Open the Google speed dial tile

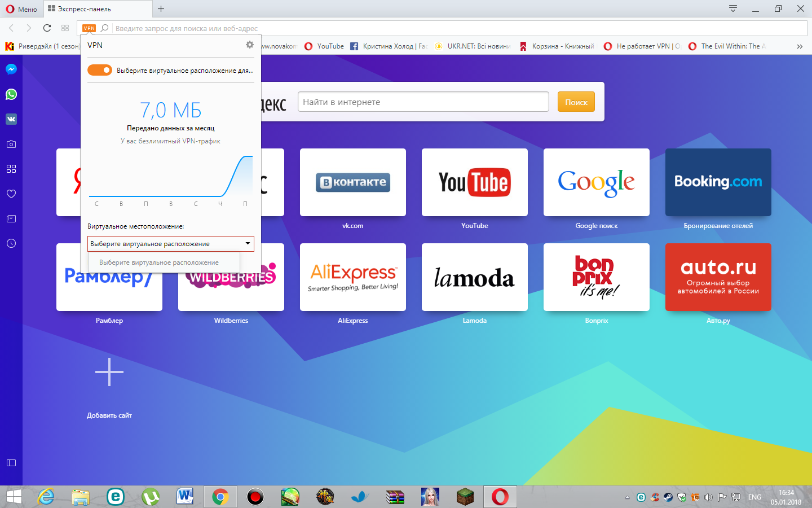click(597, 182)
